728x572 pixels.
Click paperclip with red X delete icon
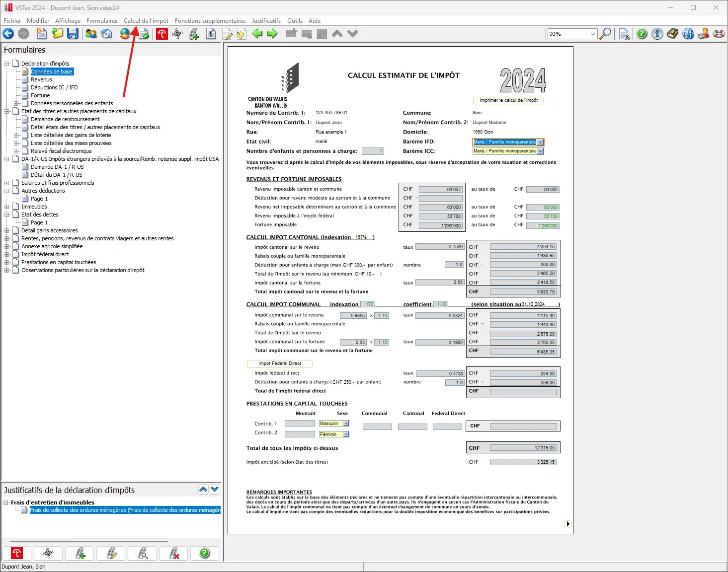174,553
